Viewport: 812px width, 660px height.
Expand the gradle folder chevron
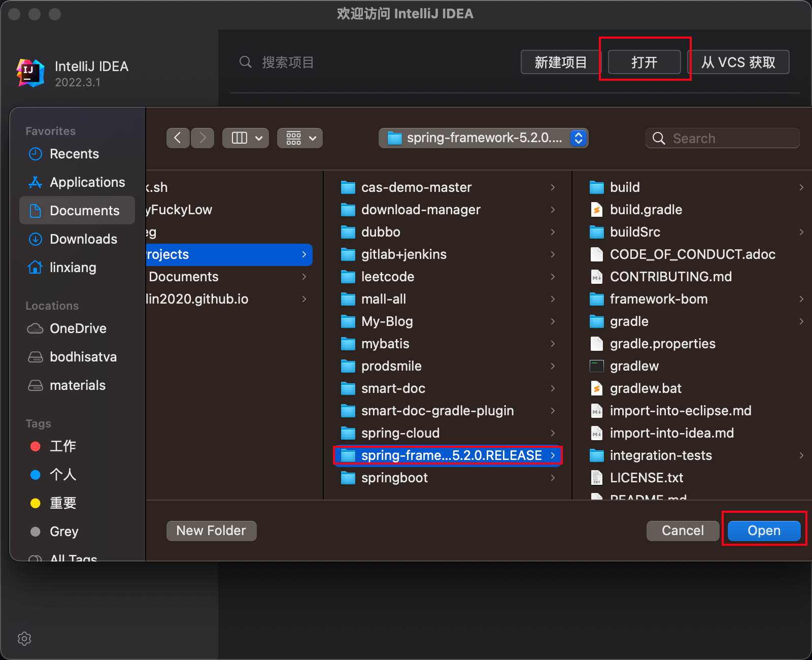point(801,321)
